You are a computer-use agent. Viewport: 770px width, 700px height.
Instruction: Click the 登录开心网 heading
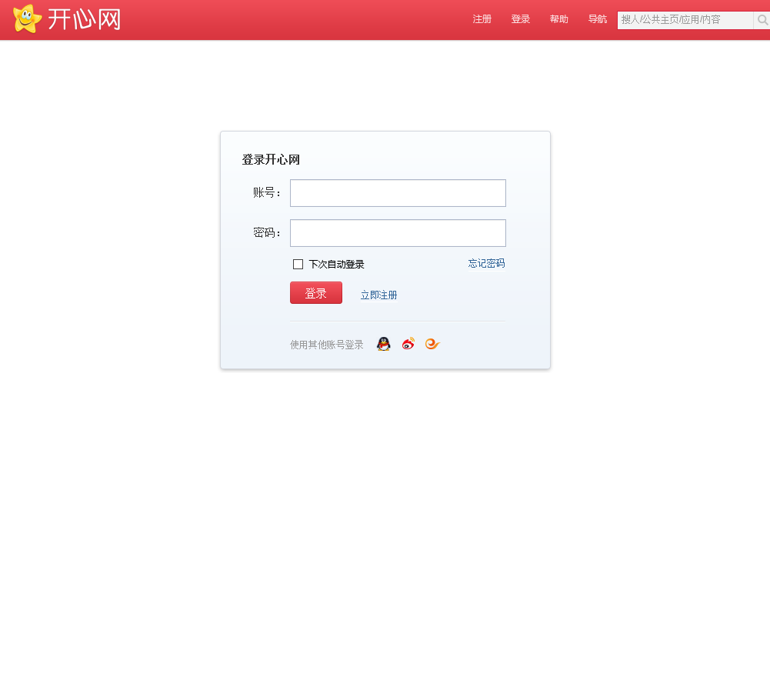[x=271, y=160]
